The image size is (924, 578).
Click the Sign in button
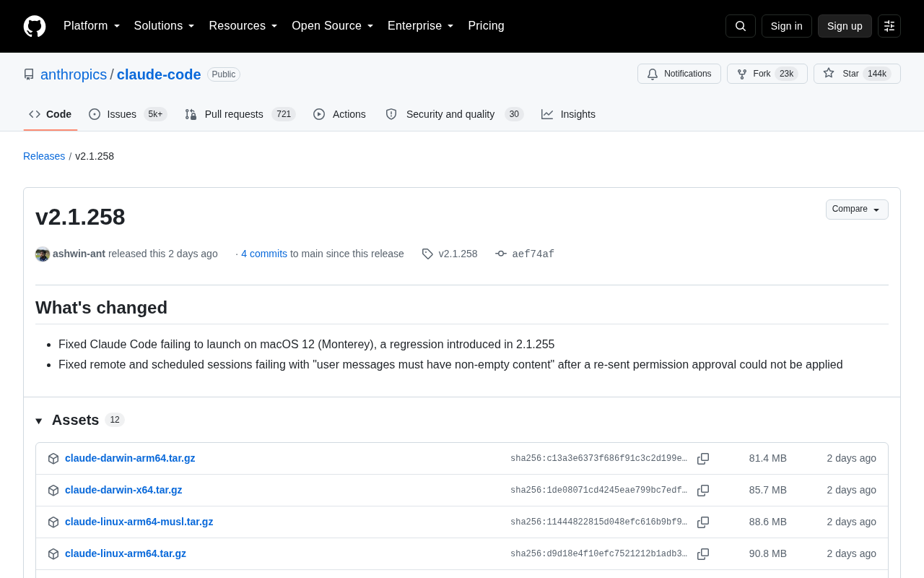tap(786, 26)
